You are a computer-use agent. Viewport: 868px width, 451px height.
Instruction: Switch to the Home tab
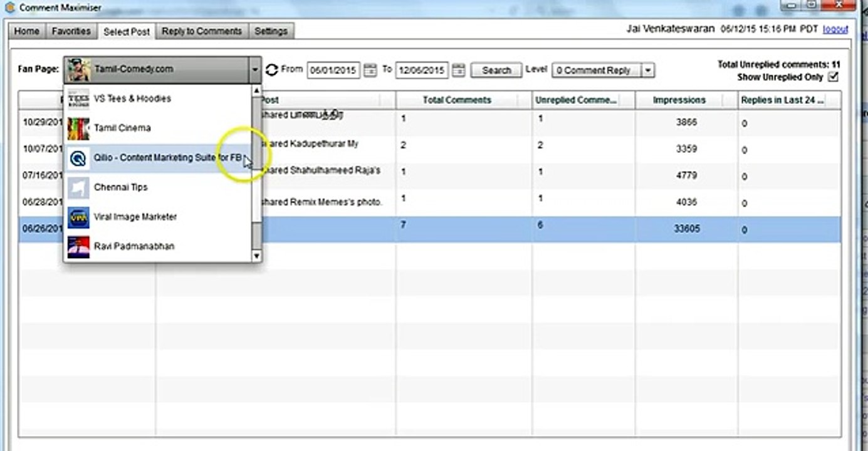coord(26,31)
